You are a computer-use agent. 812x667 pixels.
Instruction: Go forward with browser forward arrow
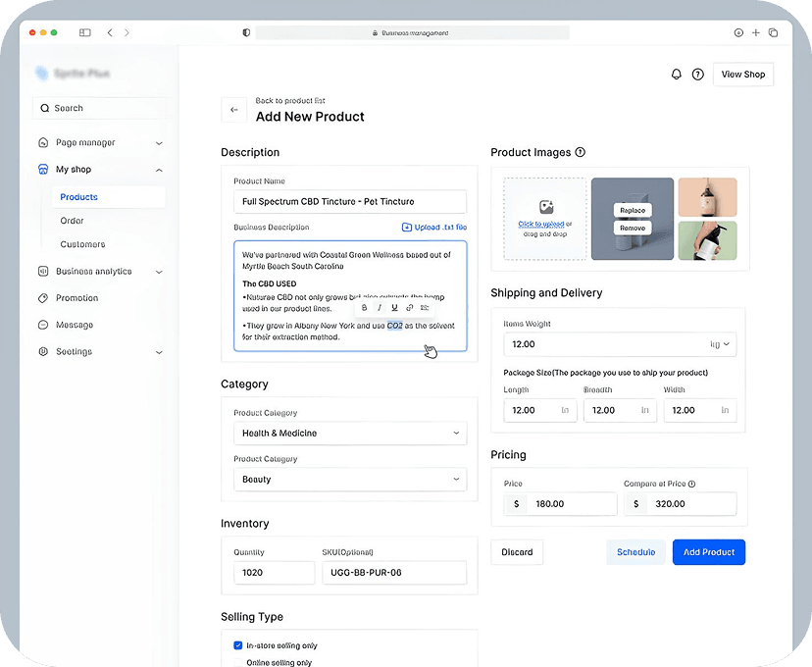tap(127, 32)
